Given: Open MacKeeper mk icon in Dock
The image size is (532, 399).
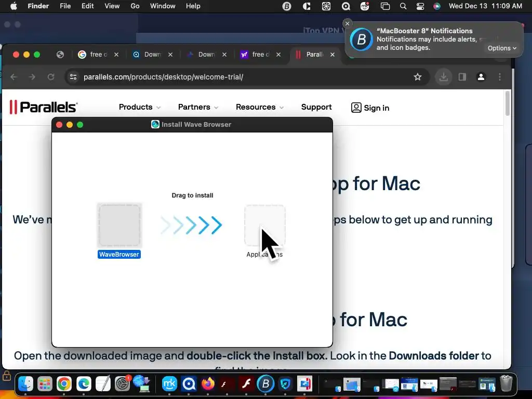Looking at the screenshot, I should [x=169, y=384].
